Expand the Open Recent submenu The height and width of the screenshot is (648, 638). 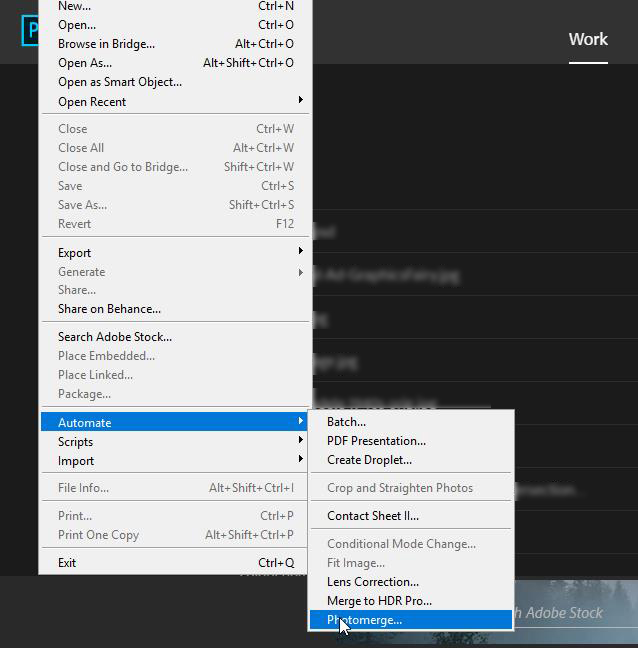[92, 102]
